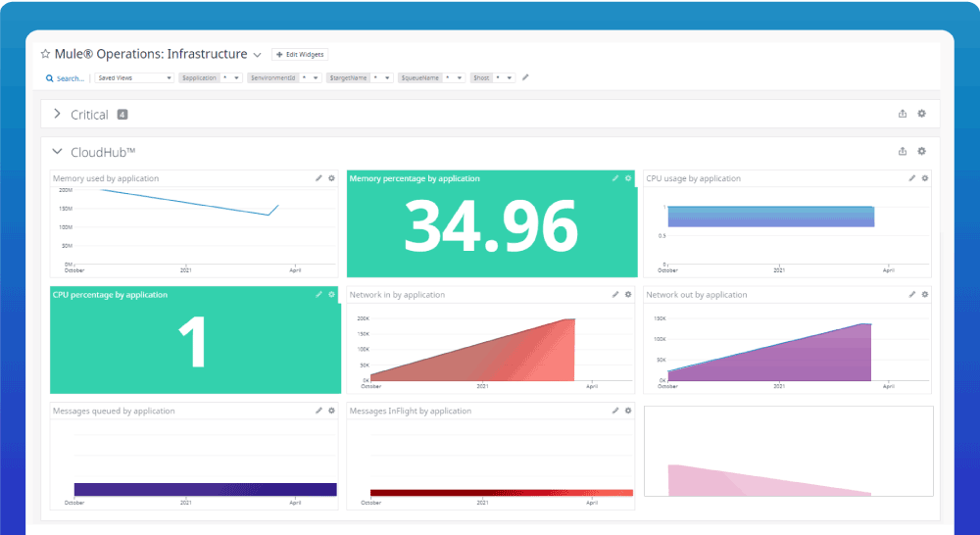Edit the Memory percentage by application widget

pos(615,178)
